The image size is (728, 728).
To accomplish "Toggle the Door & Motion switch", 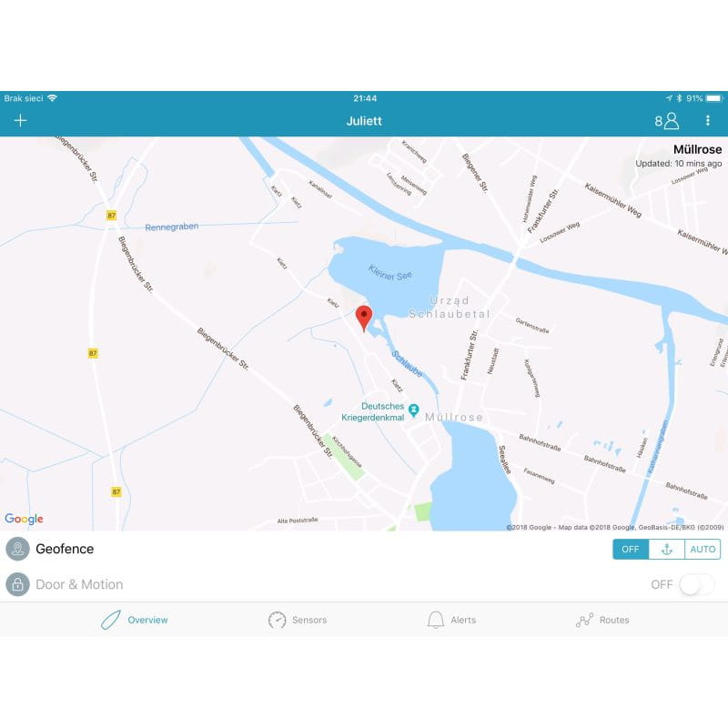I will 695,584.
